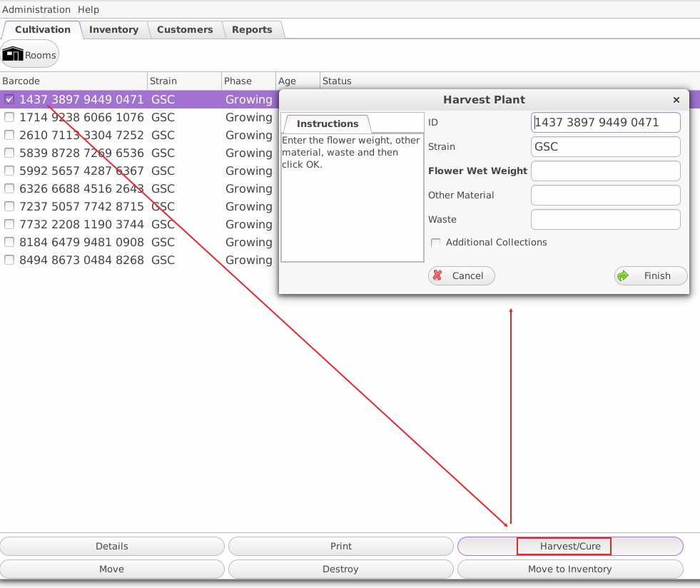
Task: Open the Help menu
Action: coord(88,9)
